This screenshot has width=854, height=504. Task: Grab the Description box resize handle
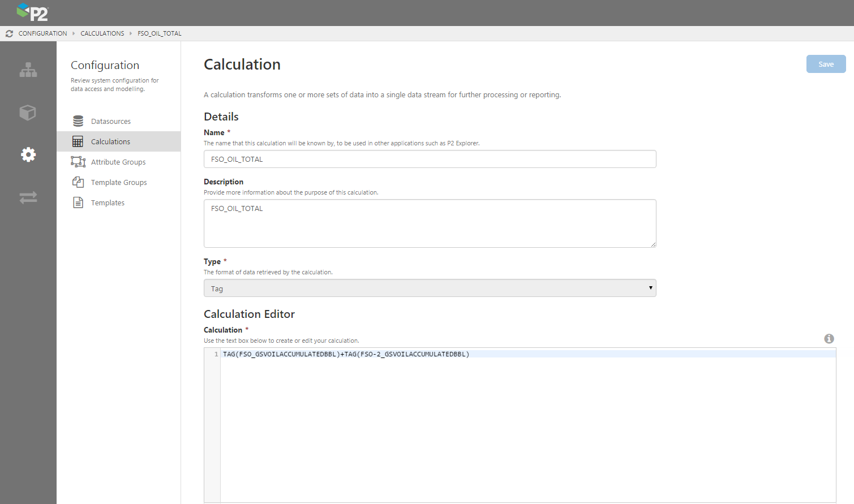click(x=653, y=244)
